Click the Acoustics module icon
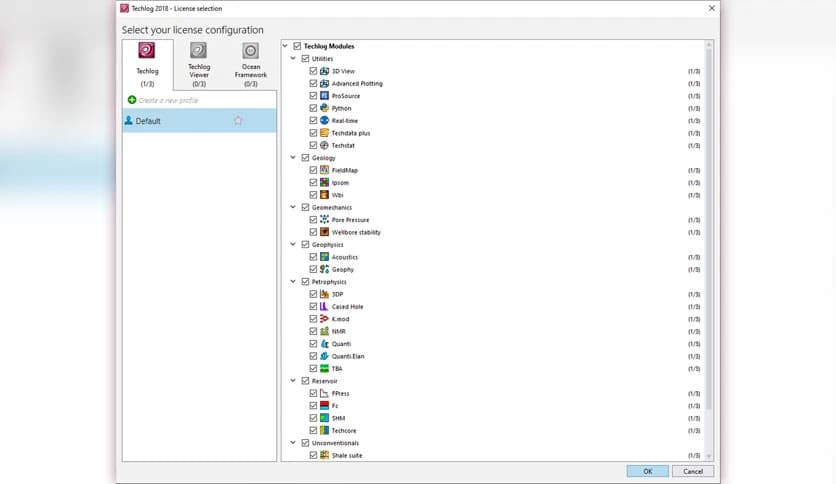 [324, 257]
